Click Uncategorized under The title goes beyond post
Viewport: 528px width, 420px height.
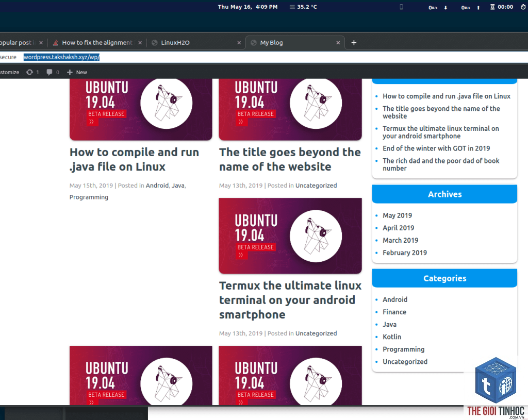coord(316,186)
